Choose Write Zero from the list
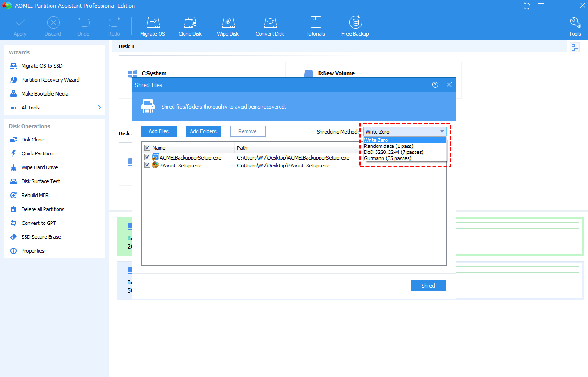 pos(405,140)
